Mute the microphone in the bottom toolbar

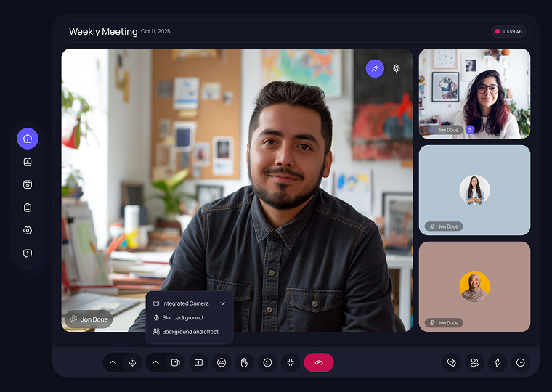(132, 362)
